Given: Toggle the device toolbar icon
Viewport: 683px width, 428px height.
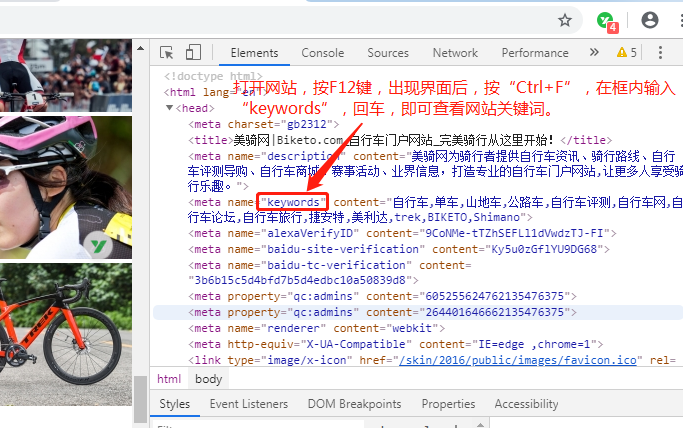Looking at the screenshot, I should pos(193,53).
